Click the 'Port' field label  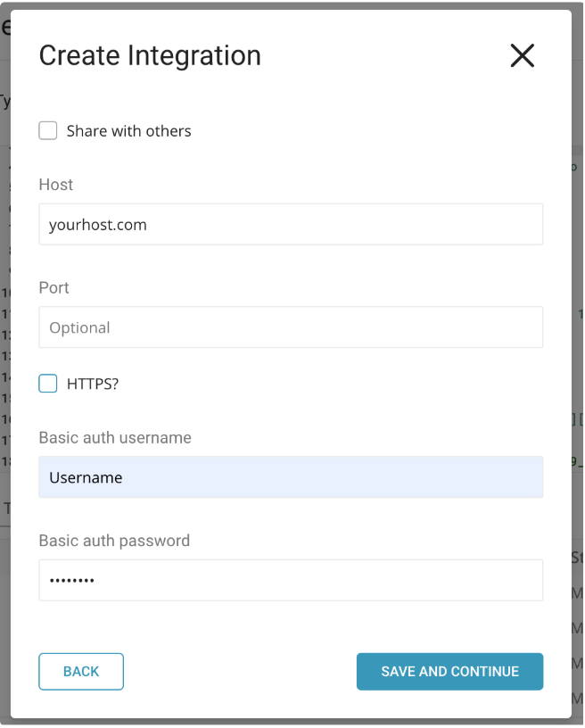click(54, 288)
